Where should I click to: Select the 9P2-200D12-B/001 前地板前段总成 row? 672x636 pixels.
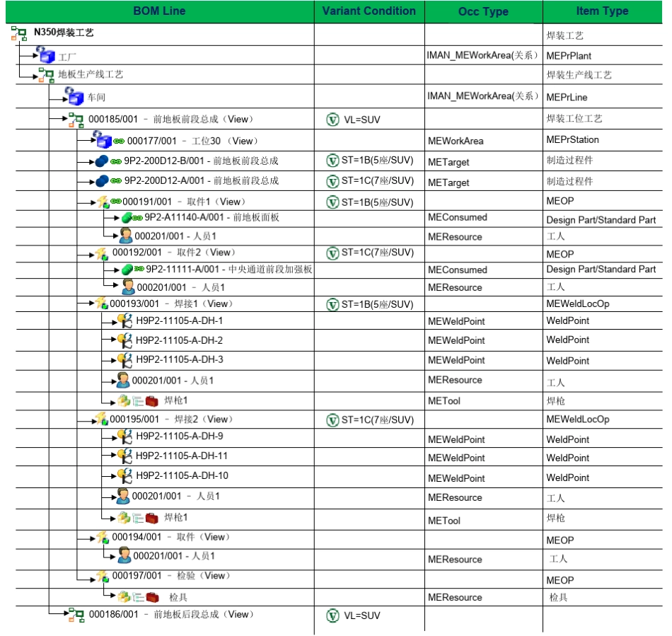point(339,161)
